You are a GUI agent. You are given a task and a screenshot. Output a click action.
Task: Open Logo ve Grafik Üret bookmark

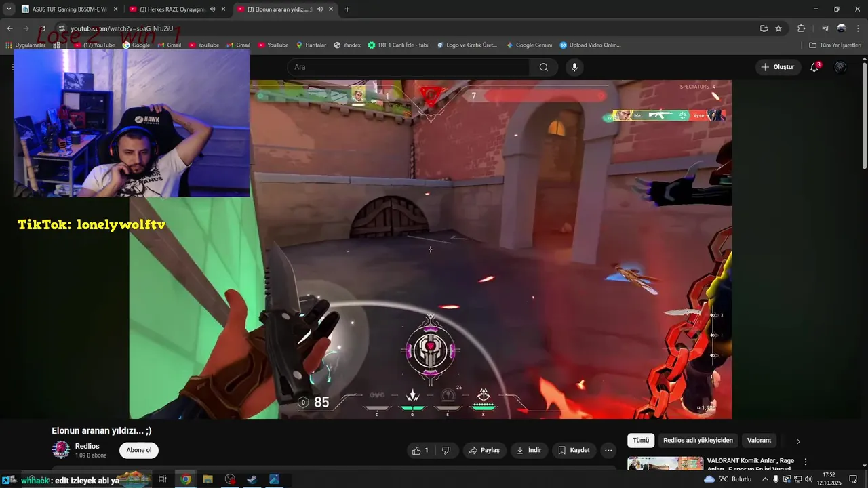point(467,45)
